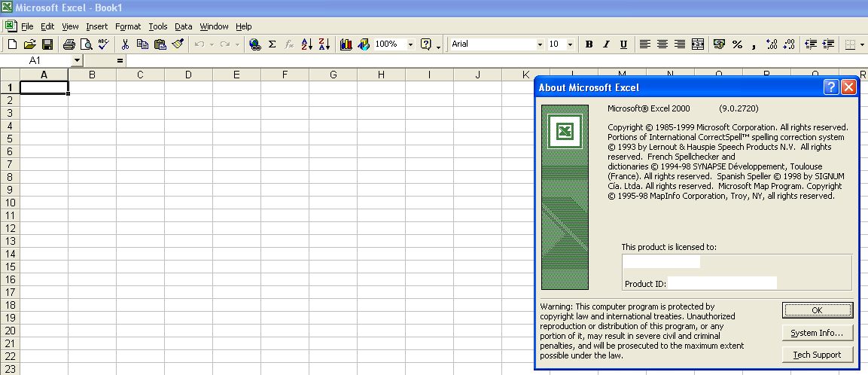Click the Tech Support button

click(817, 355)
